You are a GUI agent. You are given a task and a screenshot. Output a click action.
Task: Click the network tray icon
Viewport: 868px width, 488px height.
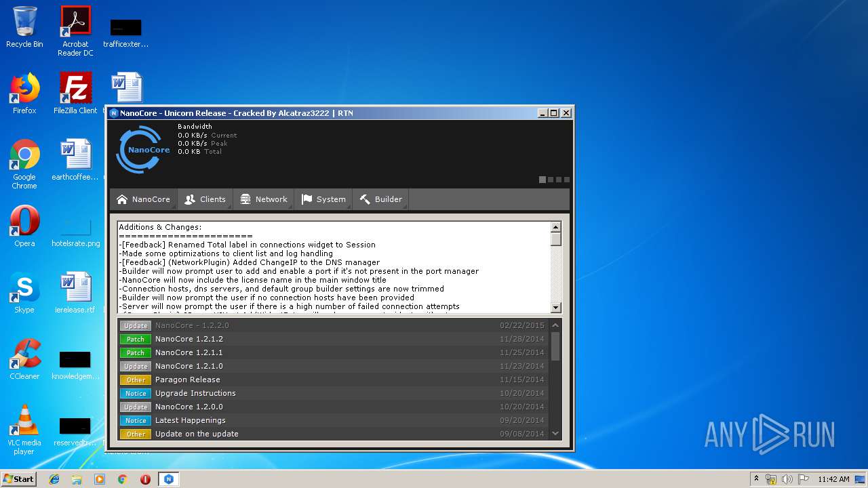click(771, 479)
